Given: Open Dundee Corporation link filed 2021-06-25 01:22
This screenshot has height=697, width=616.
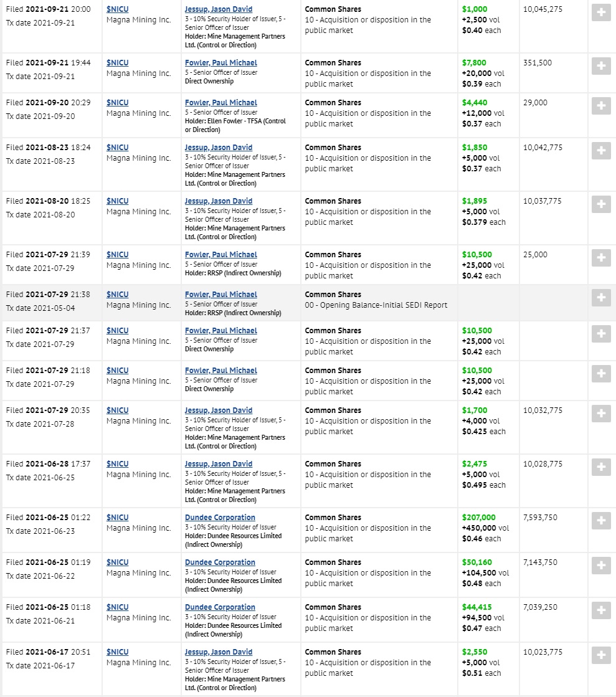Looking at the screenshot, I should point(220,518).
